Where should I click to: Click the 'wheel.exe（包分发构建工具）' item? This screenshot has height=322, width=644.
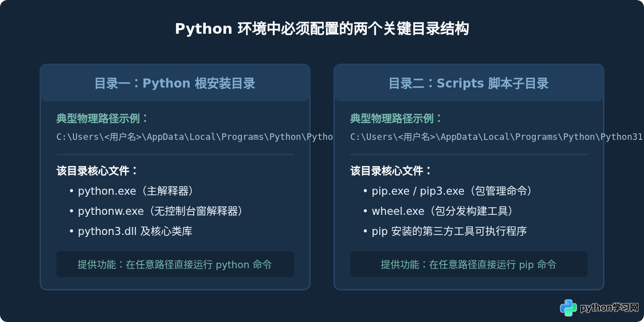coord(439,211)
